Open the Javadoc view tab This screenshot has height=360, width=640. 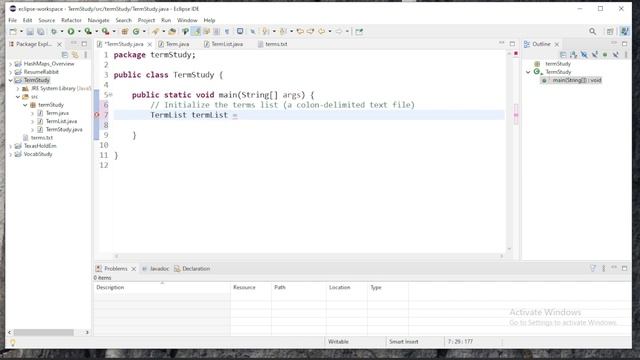(156, 269)
